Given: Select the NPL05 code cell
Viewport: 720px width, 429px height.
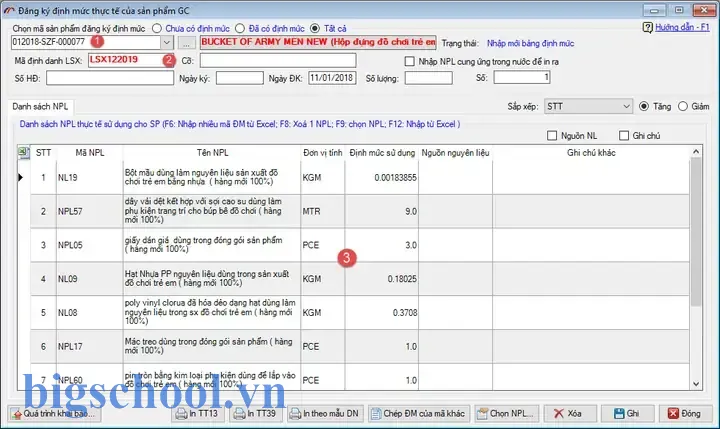Looking at the screenshot, I should point(90,245).
